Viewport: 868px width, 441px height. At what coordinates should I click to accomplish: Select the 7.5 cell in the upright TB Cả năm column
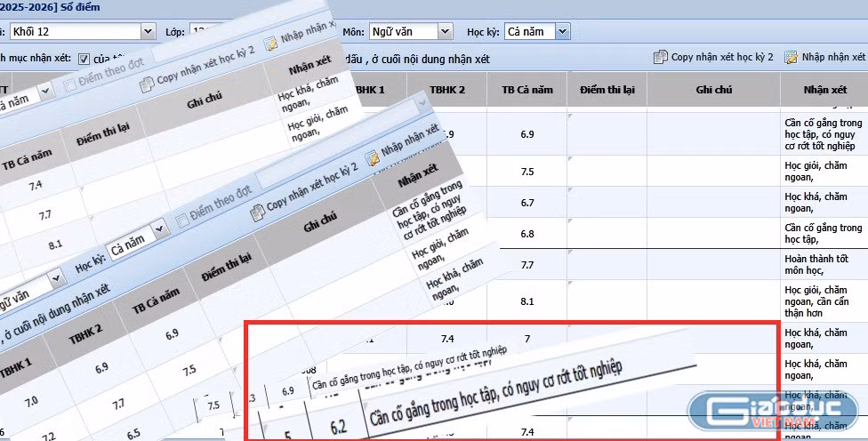527,172
